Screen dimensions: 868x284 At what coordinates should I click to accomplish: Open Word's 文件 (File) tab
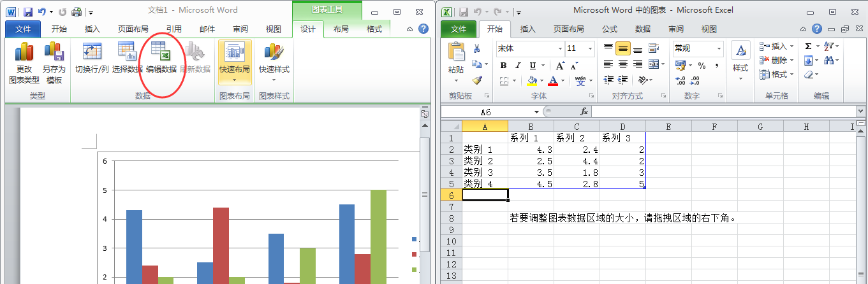pyautogui.click(x=23, y=29)
